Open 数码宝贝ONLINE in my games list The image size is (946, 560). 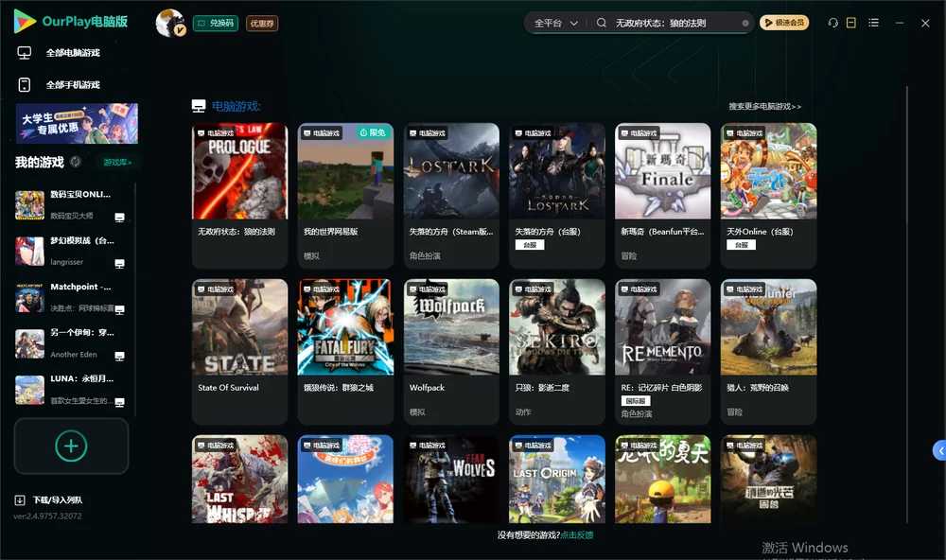point(71,205)
